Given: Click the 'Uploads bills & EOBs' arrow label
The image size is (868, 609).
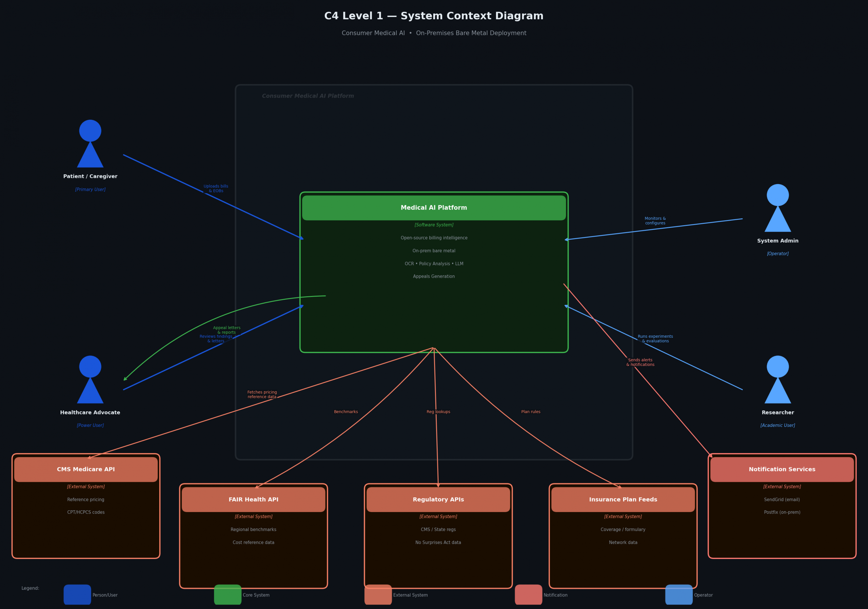Looking at the screenshot, I should click(x=216, y=189).
